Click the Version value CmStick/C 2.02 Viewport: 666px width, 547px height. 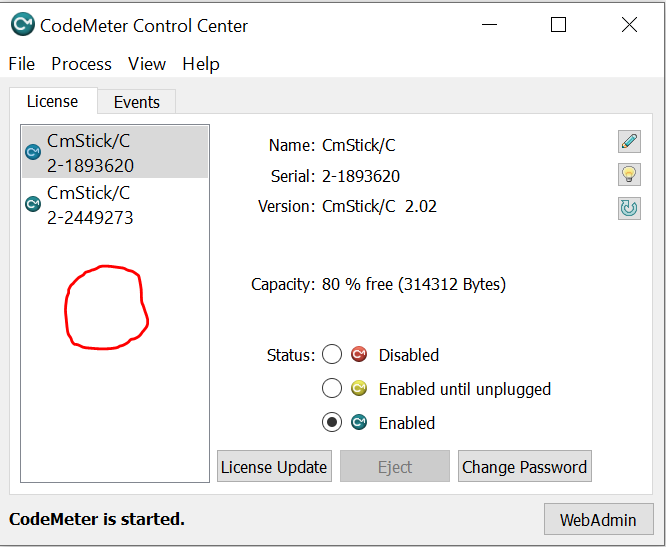click(379, 206)
